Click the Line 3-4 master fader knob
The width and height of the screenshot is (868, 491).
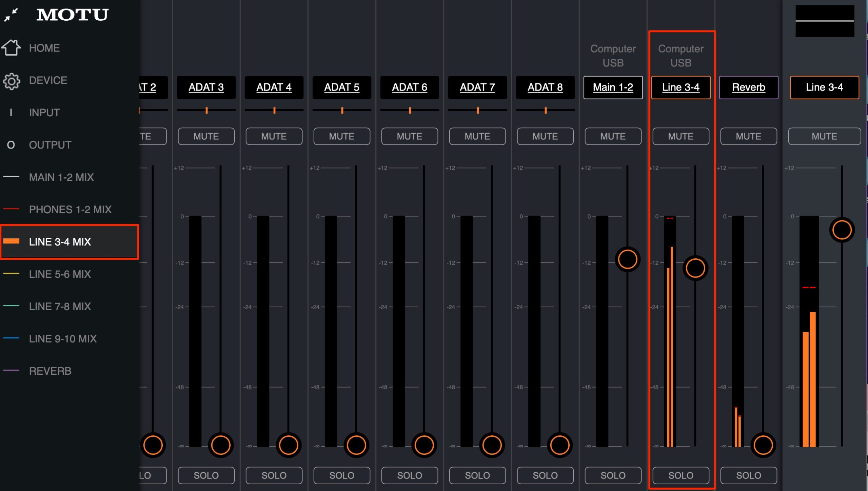pos(842,230)
